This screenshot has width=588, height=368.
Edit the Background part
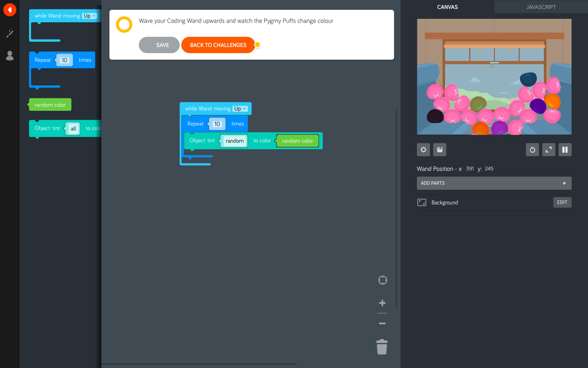click(562, 202)
